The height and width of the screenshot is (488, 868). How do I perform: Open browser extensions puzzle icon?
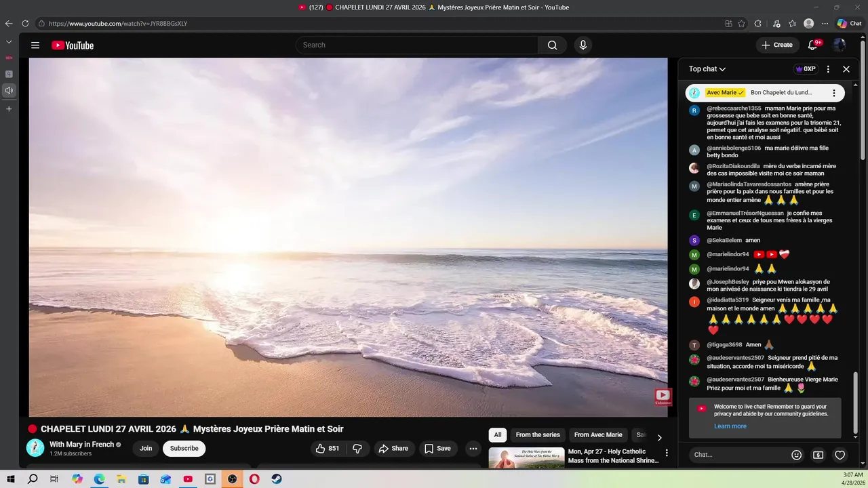758,23
